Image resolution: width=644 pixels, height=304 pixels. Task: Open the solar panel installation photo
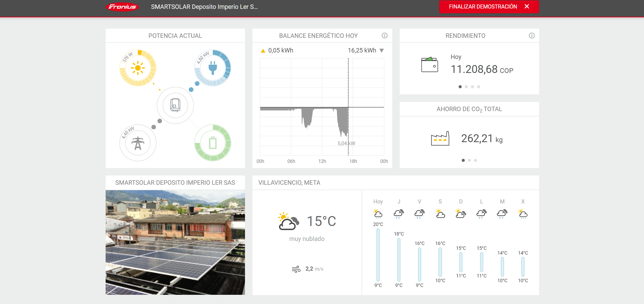(x=175, y=242)
